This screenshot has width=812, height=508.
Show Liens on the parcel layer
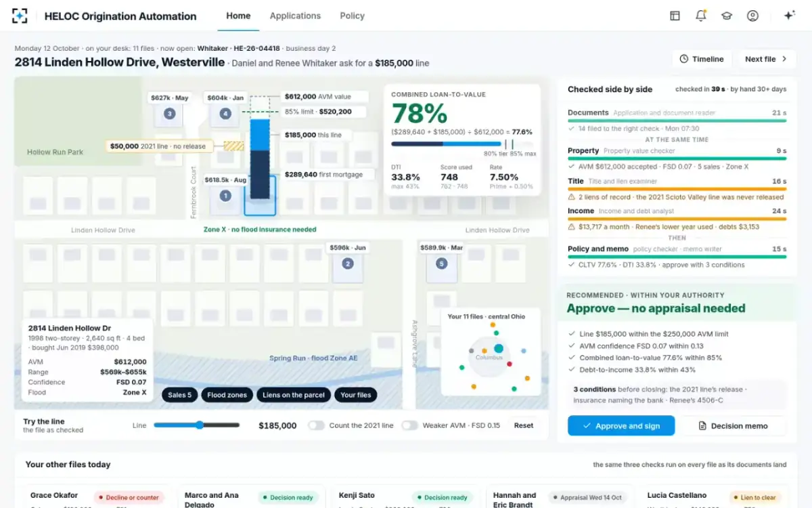click(x=294, y=395)
